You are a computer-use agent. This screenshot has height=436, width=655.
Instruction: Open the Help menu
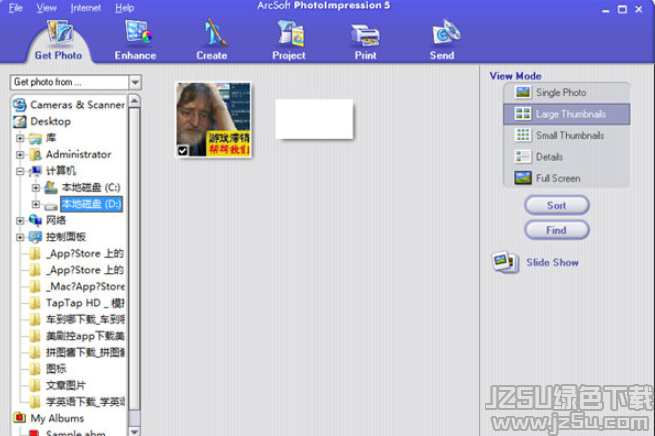[124, 8]
